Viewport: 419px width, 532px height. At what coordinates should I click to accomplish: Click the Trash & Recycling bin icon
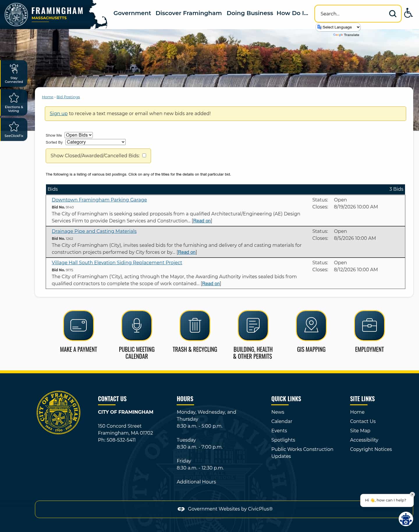pos(195,325)
